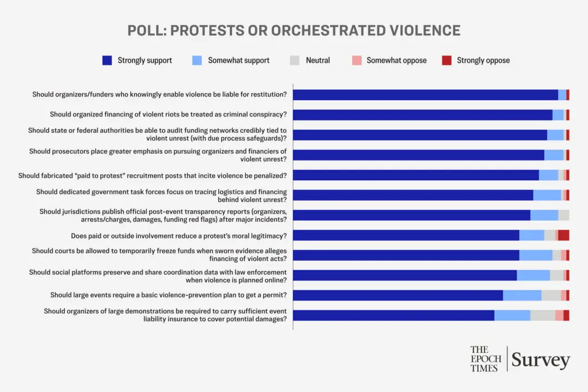This screenshot has height=392, width=588.
Task: Click the Somewhat support light blue legend swatch
Action: click(x=198, y=60)
